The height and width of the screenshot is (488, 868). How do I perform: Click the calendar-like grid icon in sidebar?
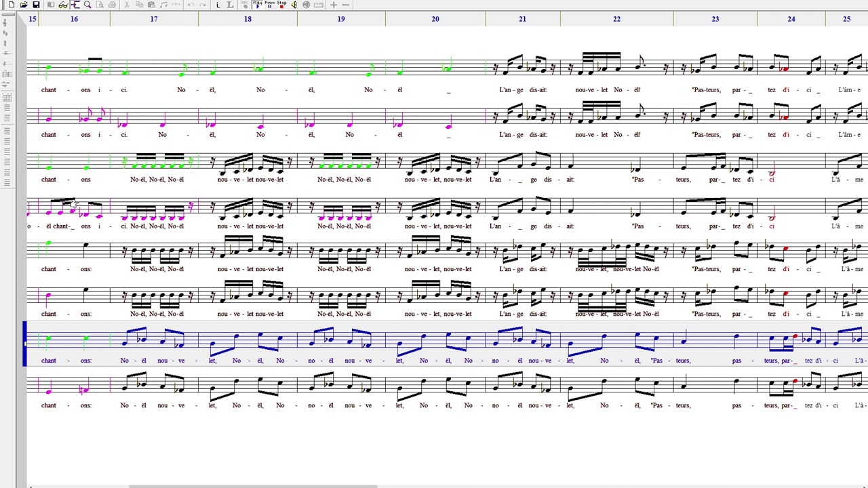coord(6,98)
